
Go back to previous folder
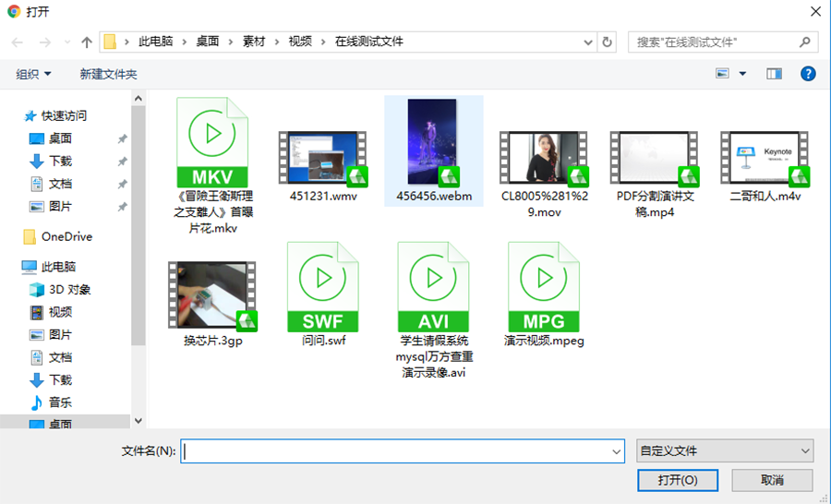pos(18,42)
